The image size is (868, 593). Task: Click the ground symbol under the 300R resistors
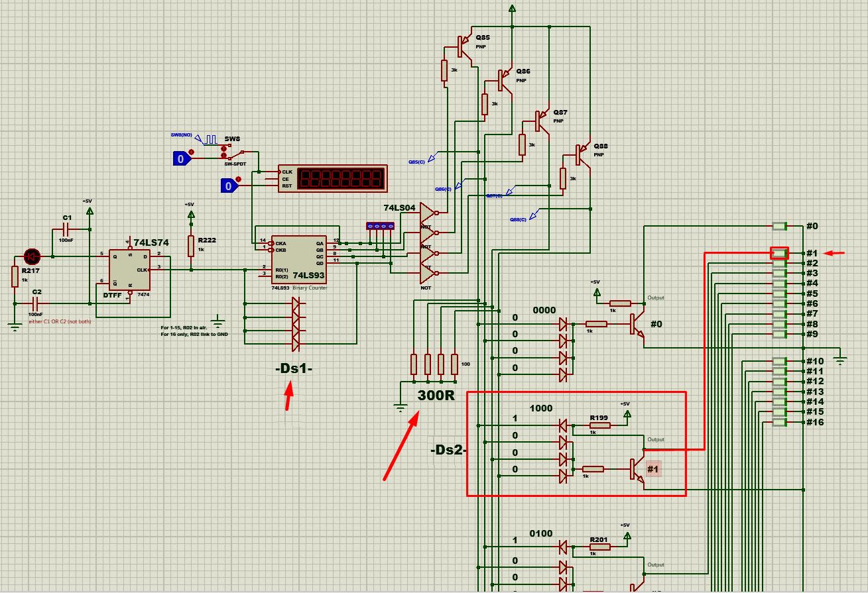(400, 408)
